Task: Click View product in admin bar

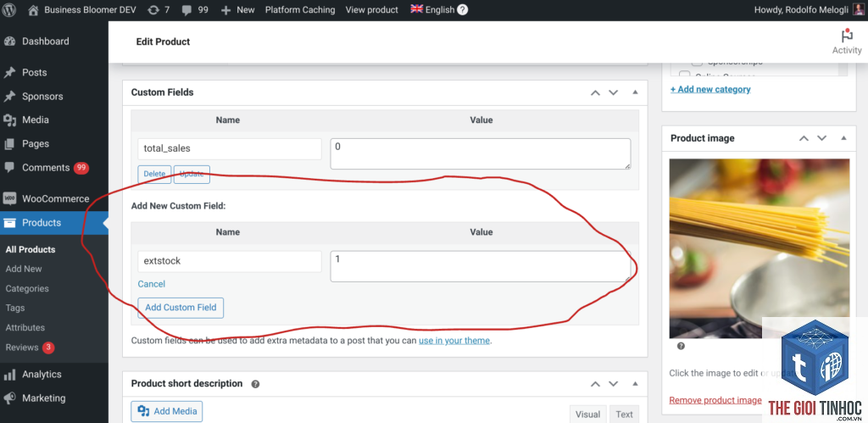Action: 371,9
